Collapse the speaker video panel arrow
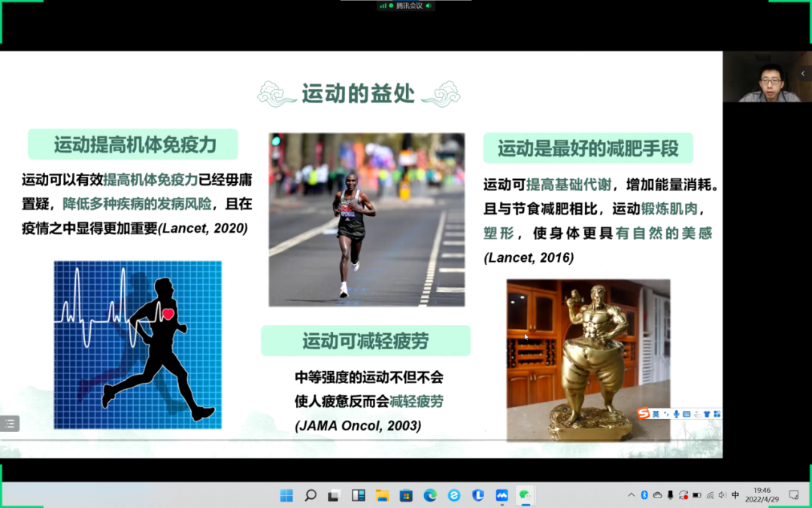The width and height of the screenshot is (812, 508). (x=802, y=74)
